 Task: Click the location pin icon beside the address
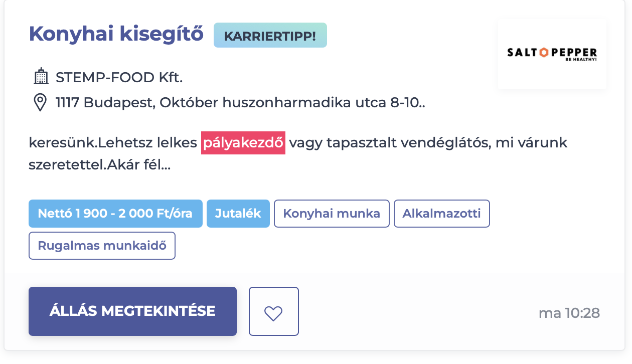pyautogui.click(x=40, y=103)
